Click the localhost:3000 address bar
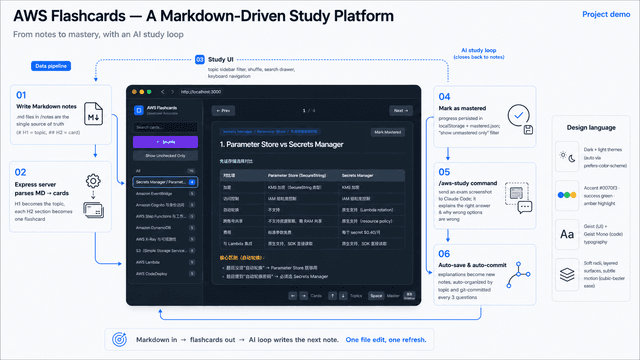Image resolution: width=640 pixels, height=360 pixels. coord(201,92)
